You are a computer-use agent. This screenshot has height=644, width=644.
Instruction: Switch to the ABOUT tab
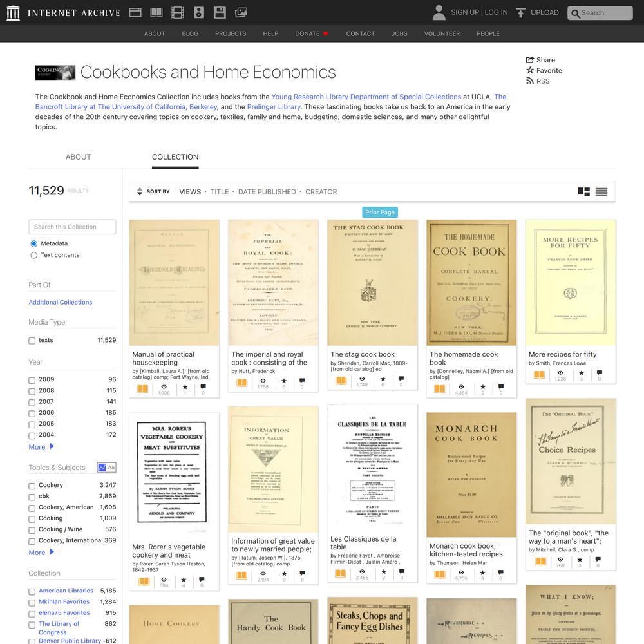click(x=79, y=157)
